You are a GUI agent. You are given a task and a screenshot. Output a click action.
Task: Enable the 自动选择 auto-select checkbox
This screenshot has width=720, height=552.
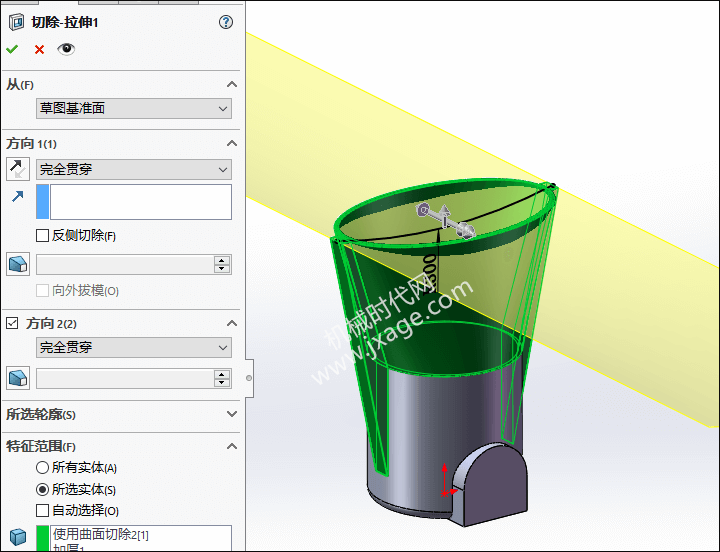tap(42, 510)
